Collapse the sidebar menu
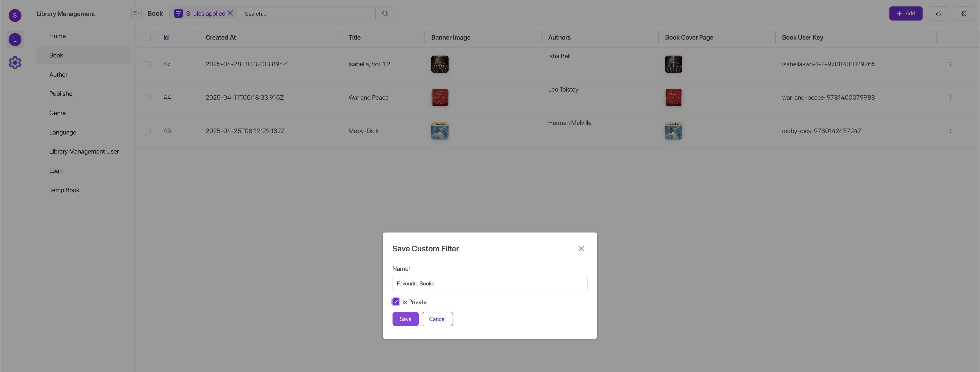The width and height of the screenshot is (980, 372). pos(136,13)
